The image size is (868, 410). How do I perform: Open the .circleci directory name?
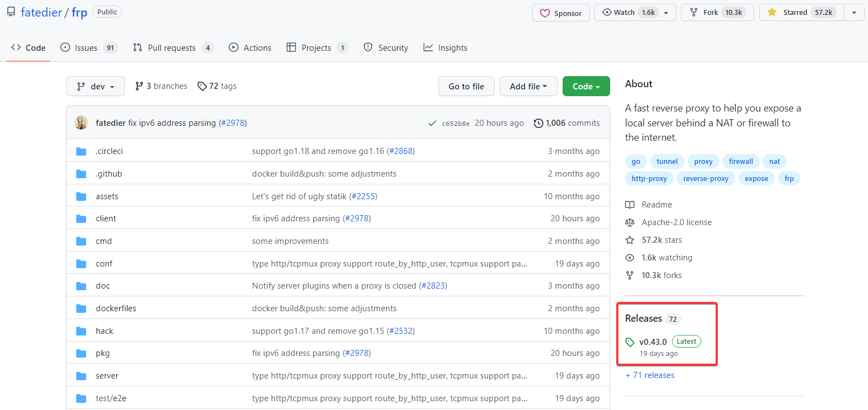(109, 151)
